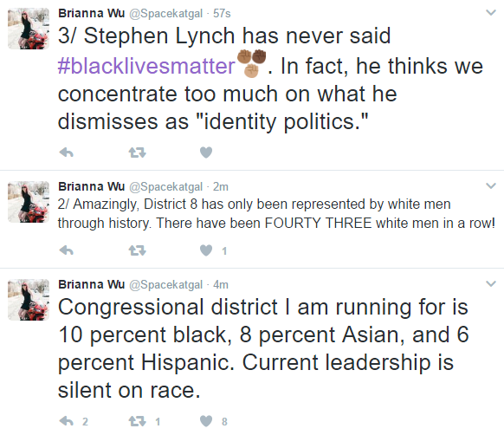504x435 pixels.
Task: Click profile avatar on the top tweet
Action: click(x=29, y=29)
